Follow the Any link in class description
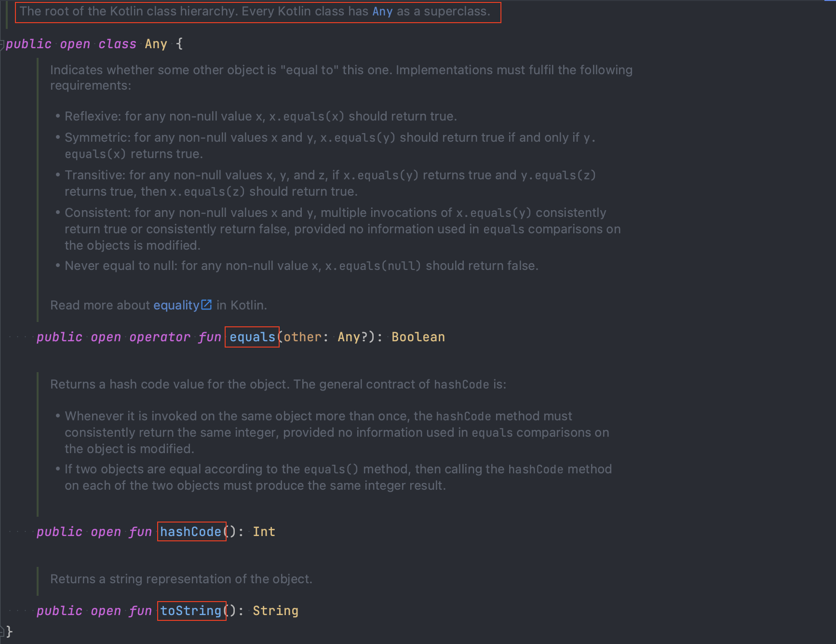Viewport: 836px width, 644px height. pos(382,12)
